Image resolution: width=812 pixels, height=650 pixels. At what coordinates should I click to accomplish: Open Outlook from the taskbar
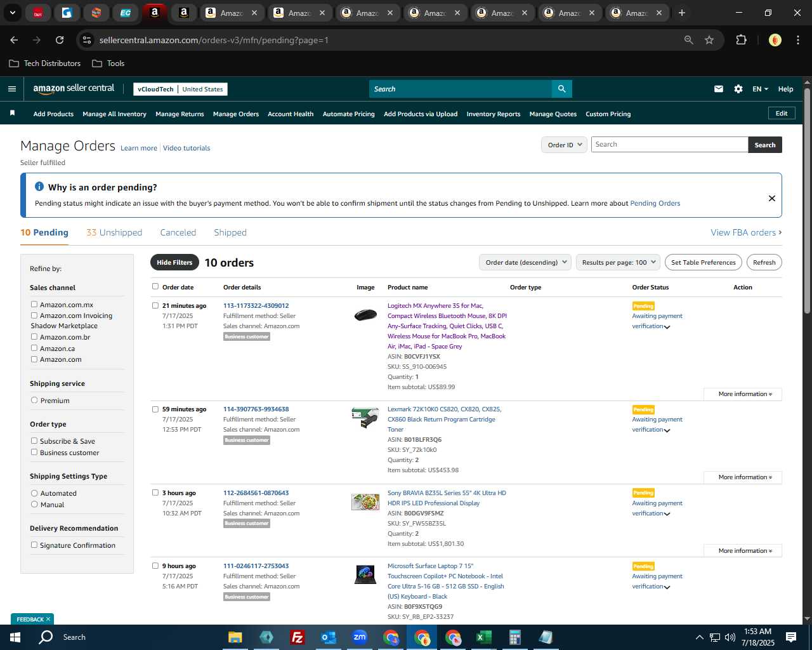(x=328, y=637)
